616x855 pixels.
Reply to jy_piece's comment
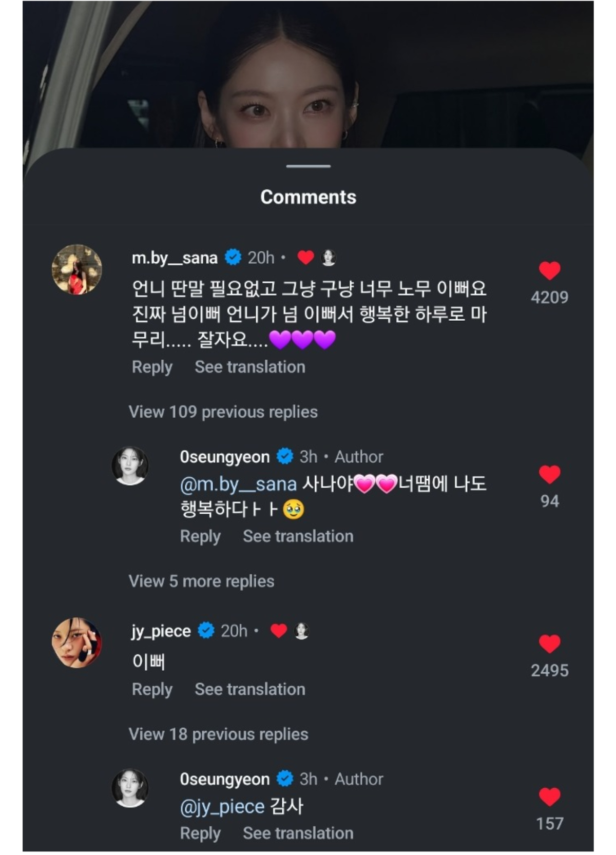pos(152,690)
